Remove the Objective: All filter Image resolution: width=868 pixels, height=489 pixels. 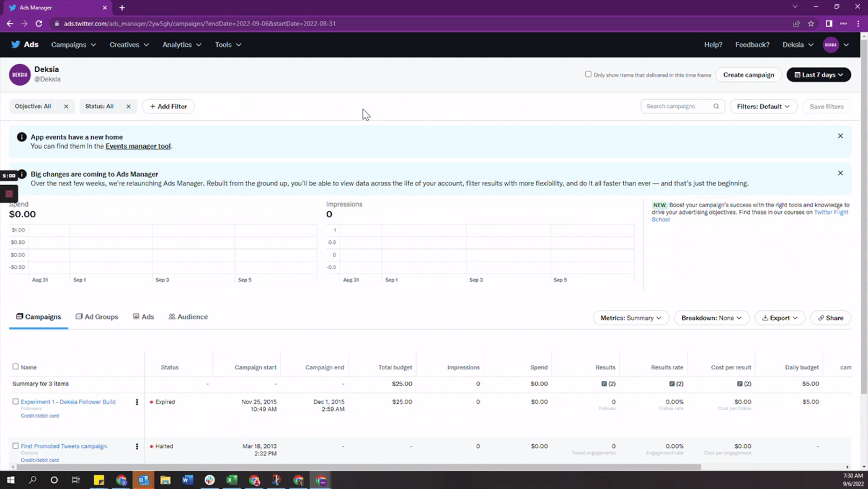click(66, 107)
